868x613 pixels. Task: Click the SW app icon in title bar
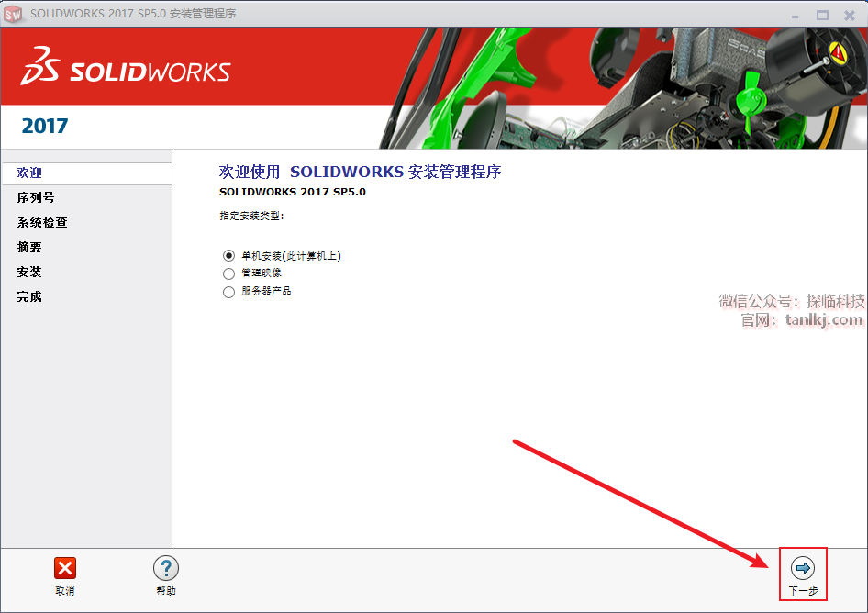click(14, 14)
